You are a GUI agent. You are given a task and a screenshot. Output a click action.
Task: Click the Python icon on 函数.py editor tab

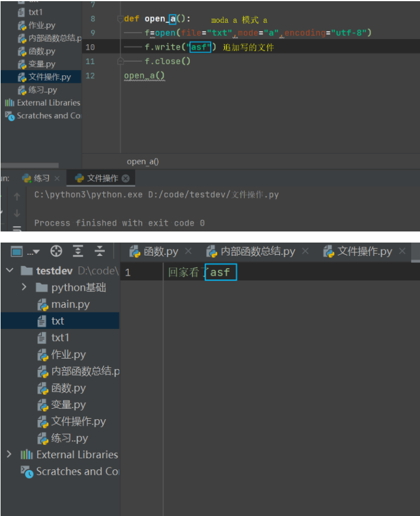pos(135,252)
